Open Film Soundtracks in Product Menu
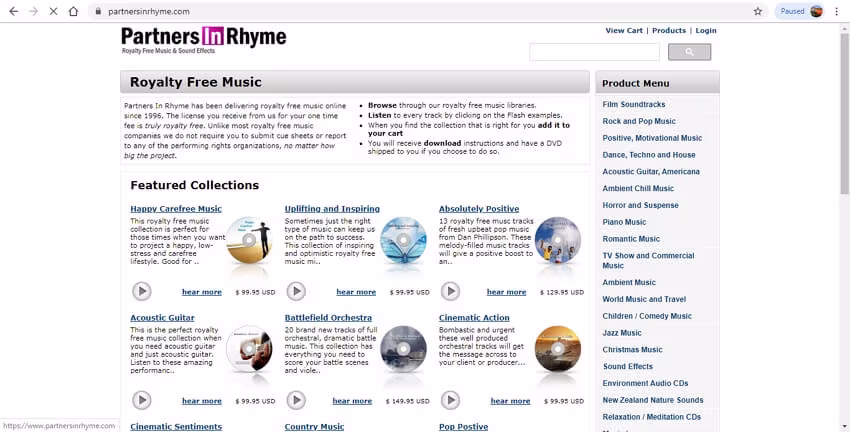 (x=634, y=104)
